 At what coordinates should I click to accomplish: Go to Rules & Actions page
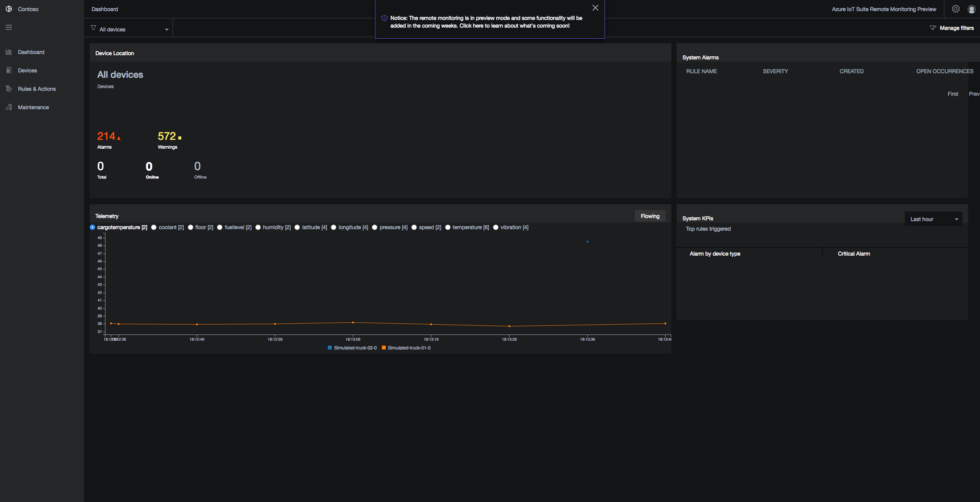(x=37, y=89)
